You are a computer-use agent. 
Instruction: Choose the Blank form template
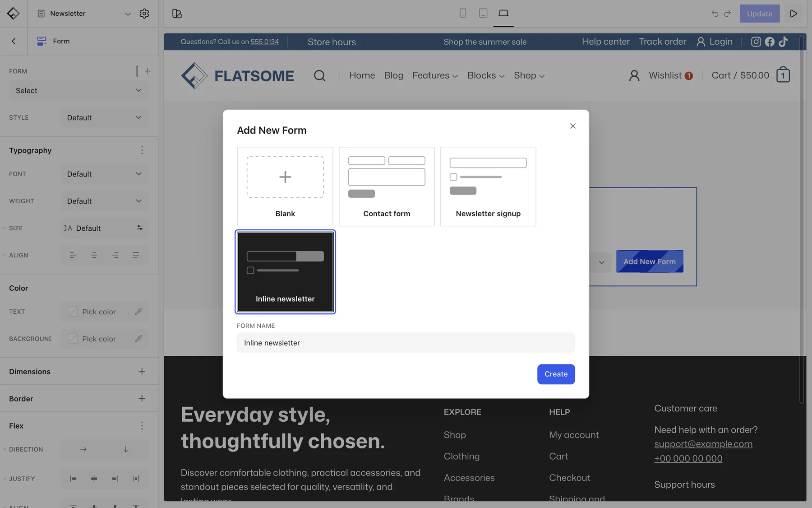point(285,186)
